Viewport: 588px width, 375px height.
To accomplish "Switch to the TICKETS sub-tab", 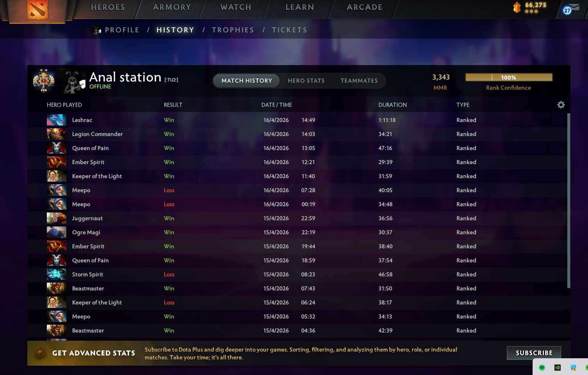I will coord(290,30).
